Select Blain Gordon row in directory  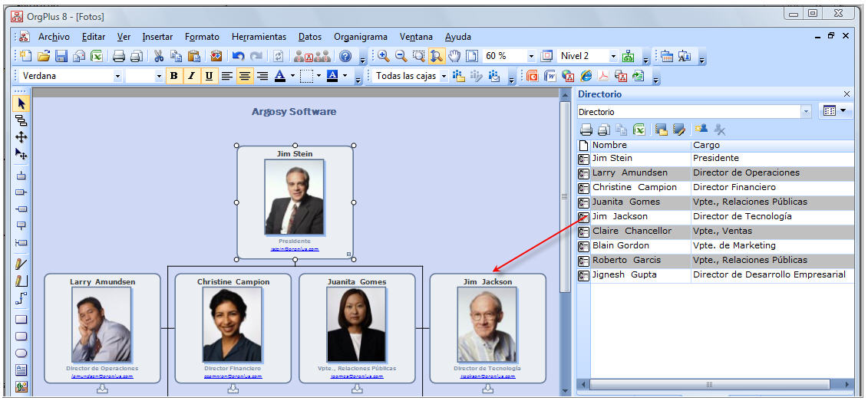pyautogui.click(x=715, y=245)
